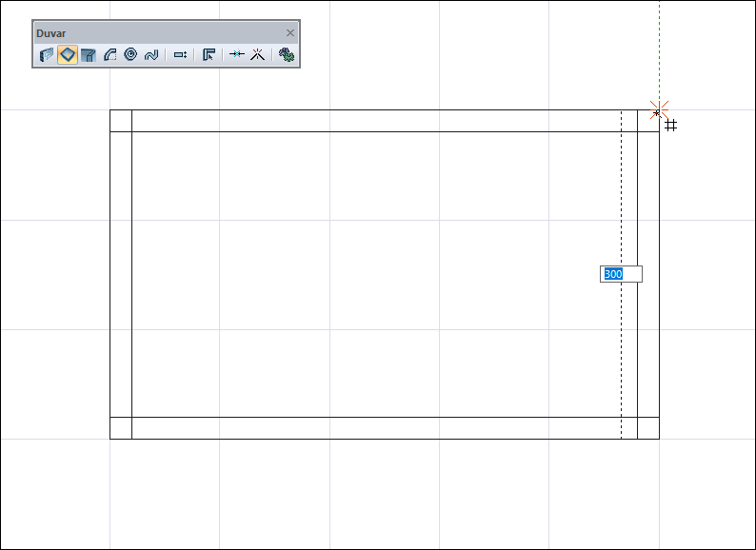Toggle the wall break red-cross icon
The width and height of the screenshot is (756, 550).
coord(258,54)
